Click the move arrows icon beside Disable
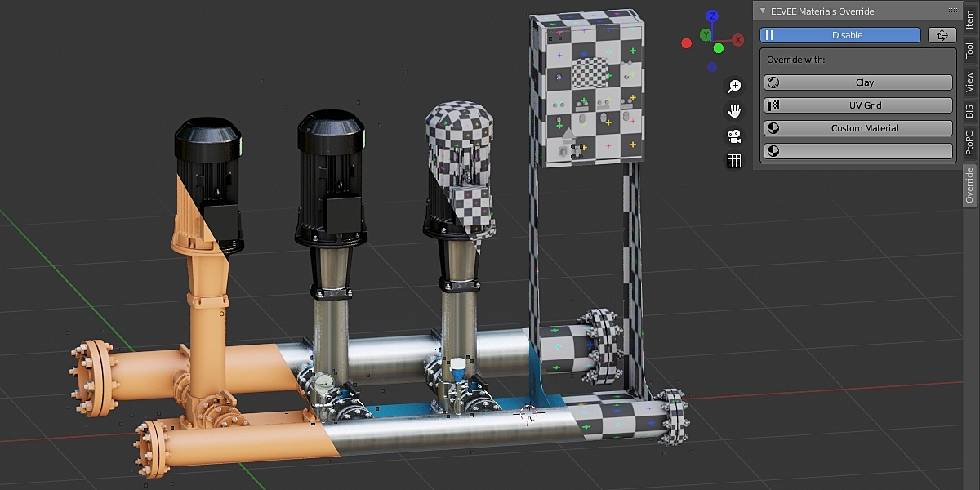The width and height of the screenshot is (980, 490). click(x=942, y=34)
